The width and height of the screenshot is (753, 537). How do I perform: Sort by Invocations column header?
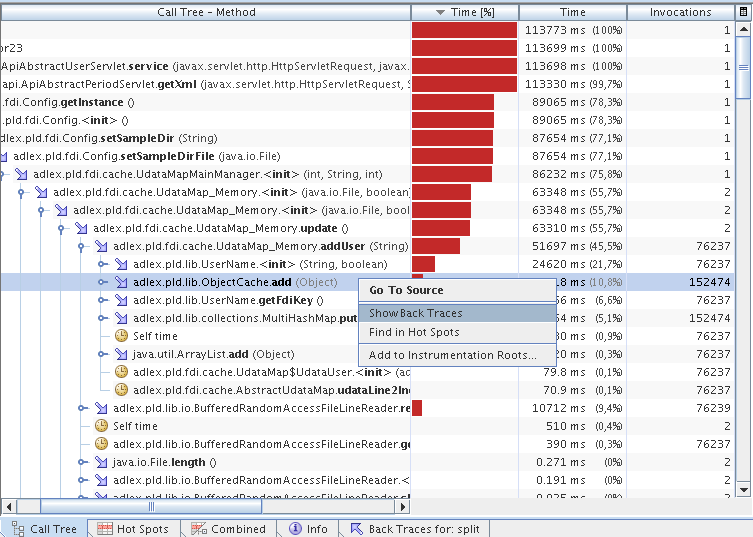pyautogui.click(x=680, y=12)
